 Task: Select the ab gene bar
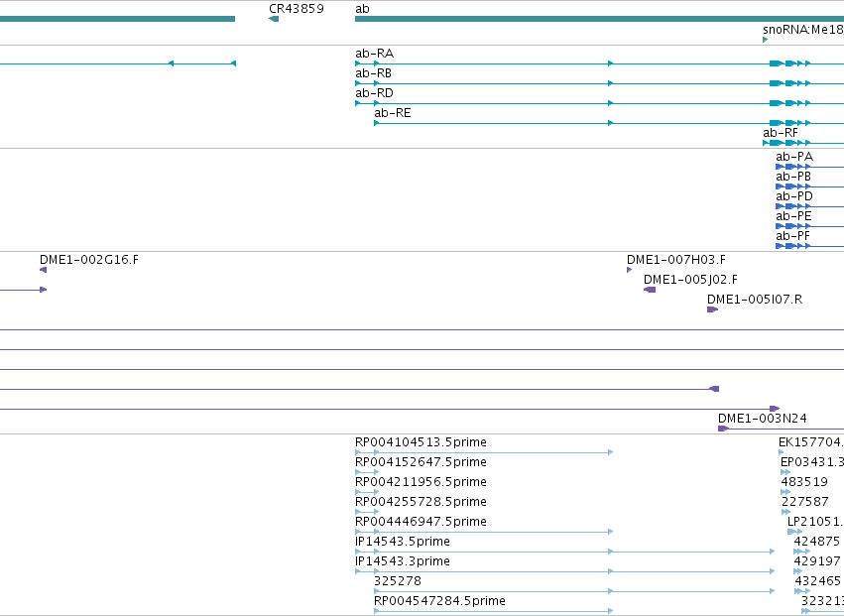[x=599, y=20]
